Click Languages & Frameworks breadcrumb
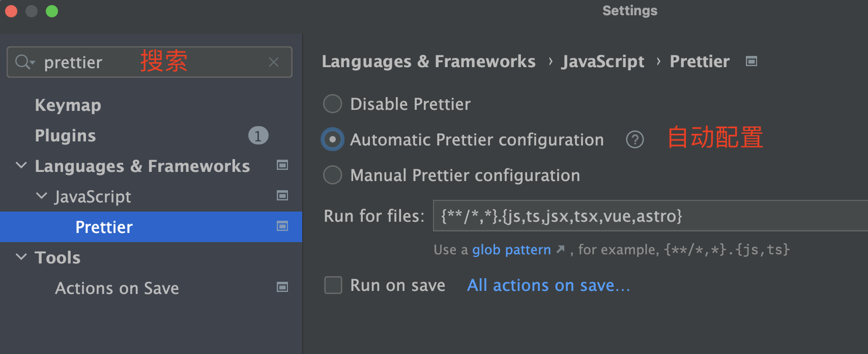This screenshot has width=868, height=354. [428, 62]
